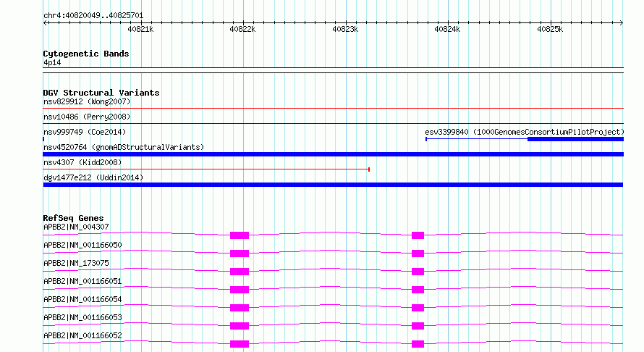Click the right arrowhead of the ruler

[x=622, y=22]
